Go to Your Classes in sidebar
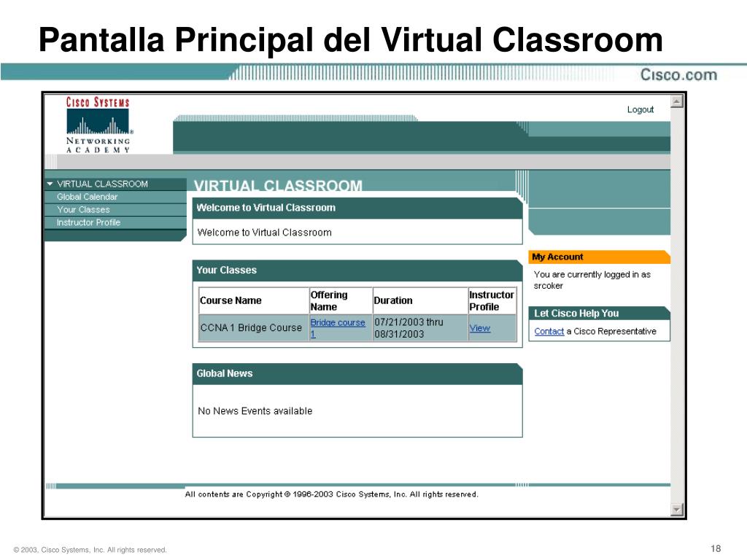This screenshot has width=747, height=560. click(83, 209)
